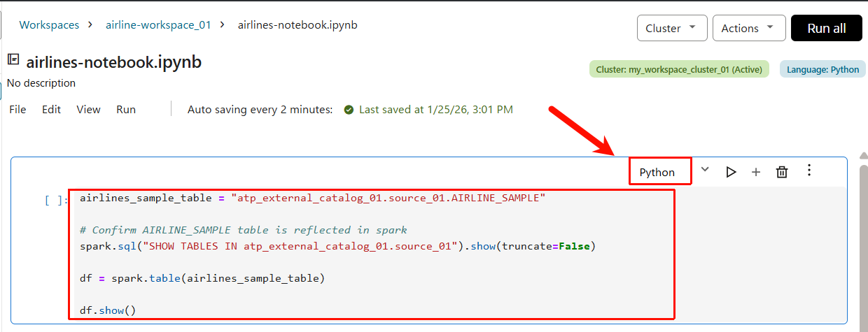The image size is (868, 332).
Task: Expand the cell language chevron dropdown
Action: (x=705, y=169)
